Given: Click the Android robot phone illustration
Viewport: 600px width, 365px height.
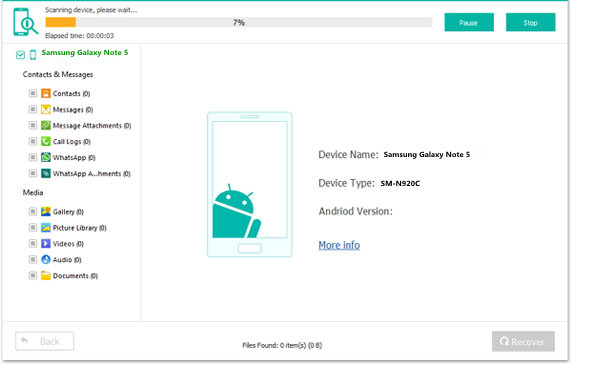Looking at the screenshot, I should (249, 184).
